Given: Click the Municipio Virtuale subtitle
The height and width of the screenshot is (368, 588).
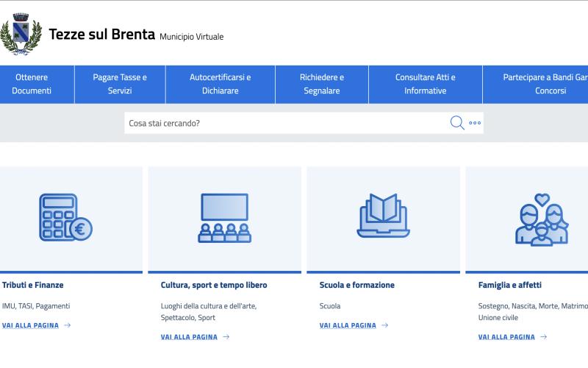Looking at the screenshot, I should 192,37.
